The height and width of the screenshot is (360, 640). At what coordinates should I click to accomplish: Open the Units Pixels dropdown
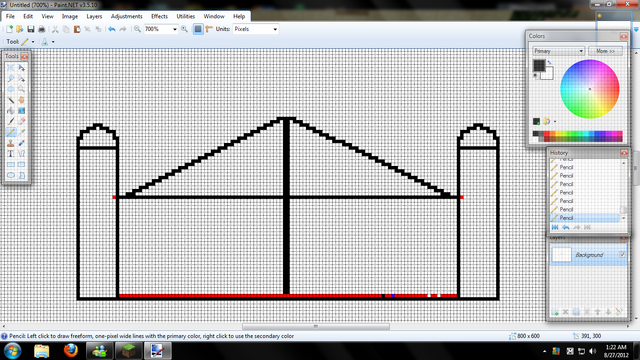coord(275,29)
